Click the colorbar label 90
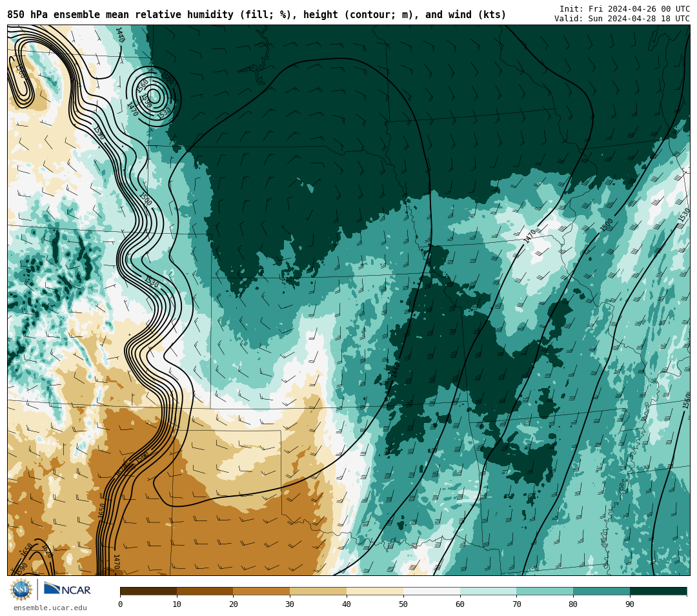The width and height of the screenshot is (697, 616). pyautogui.click(x=630, y=604)
